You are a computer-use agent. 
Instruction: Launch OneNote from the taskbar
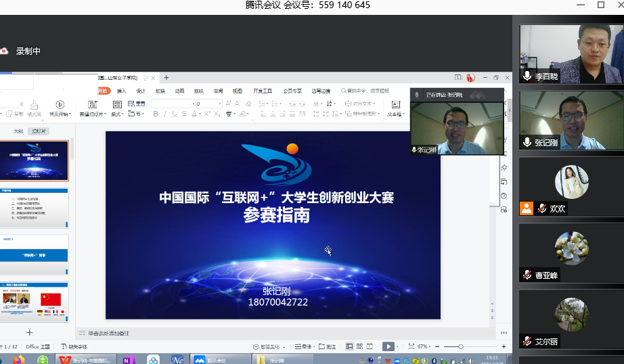(129, 359)
